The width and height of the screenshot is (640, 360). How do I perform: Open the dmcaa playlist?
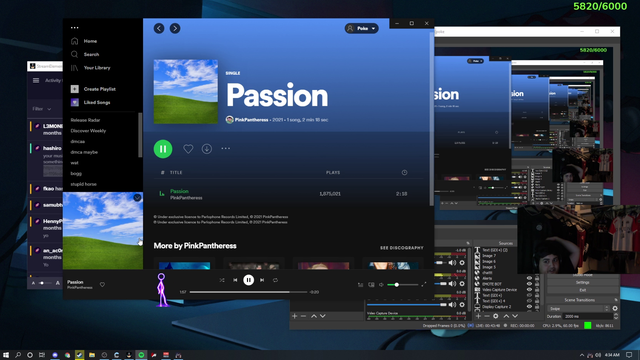coord(78,141)
